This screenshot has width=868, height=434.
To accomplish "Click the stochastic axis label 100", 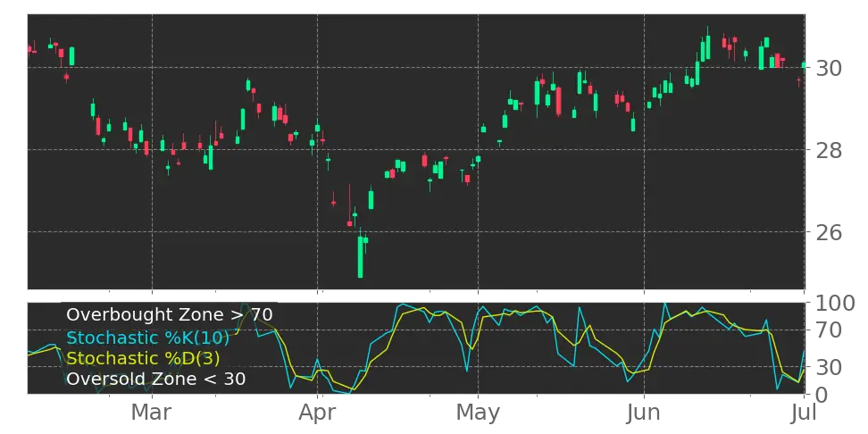I will click(835, 304).
